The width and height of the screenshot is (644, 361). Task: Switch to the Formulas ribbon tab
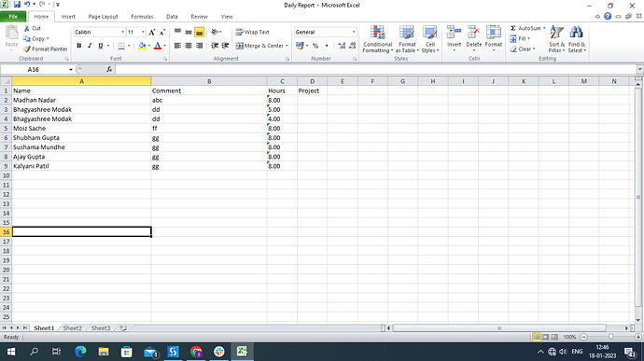click(x=142, y=17)
